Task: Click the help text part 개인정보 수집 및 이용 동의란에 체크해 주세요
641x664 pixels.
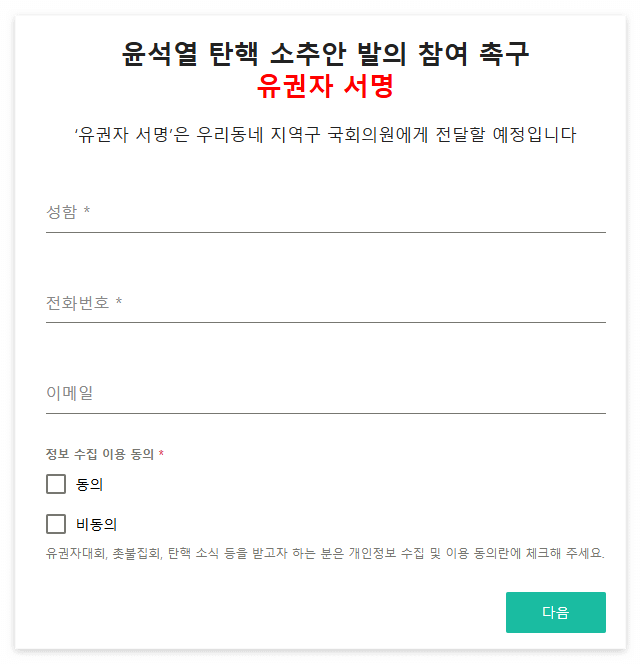Action: pos(477,553)
